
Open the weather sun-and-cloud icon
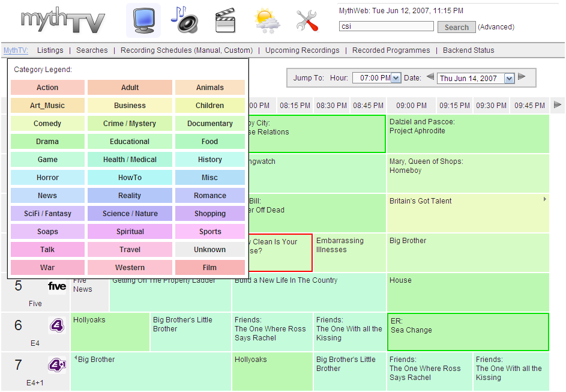[x=266, y=21]
